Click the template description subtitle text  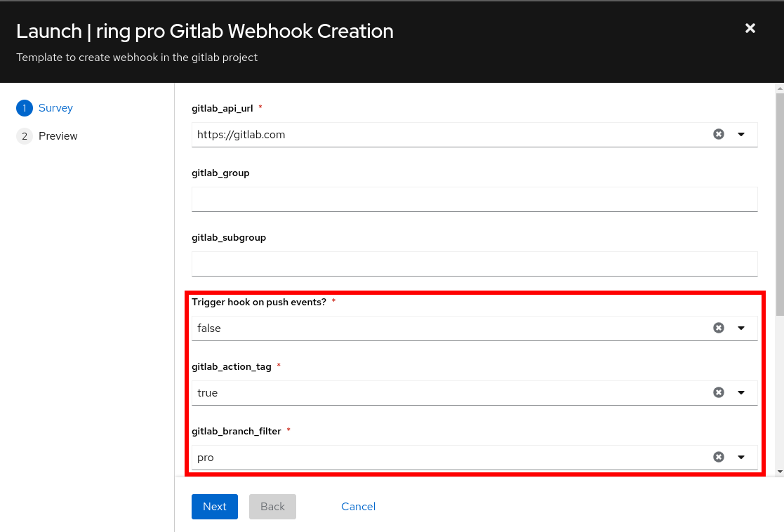(137, 58)
